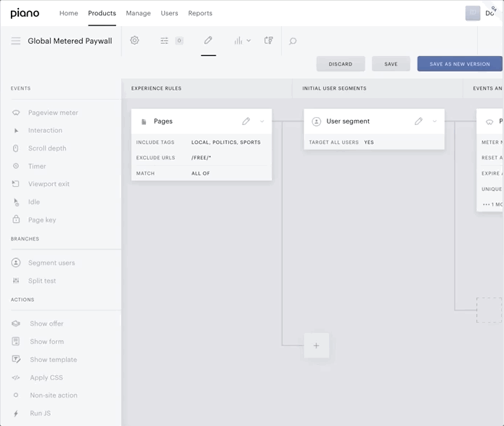The height and width of the screenshot is (426, 504).
Task: Click the Pageview meter label
Action: [53, 113]
